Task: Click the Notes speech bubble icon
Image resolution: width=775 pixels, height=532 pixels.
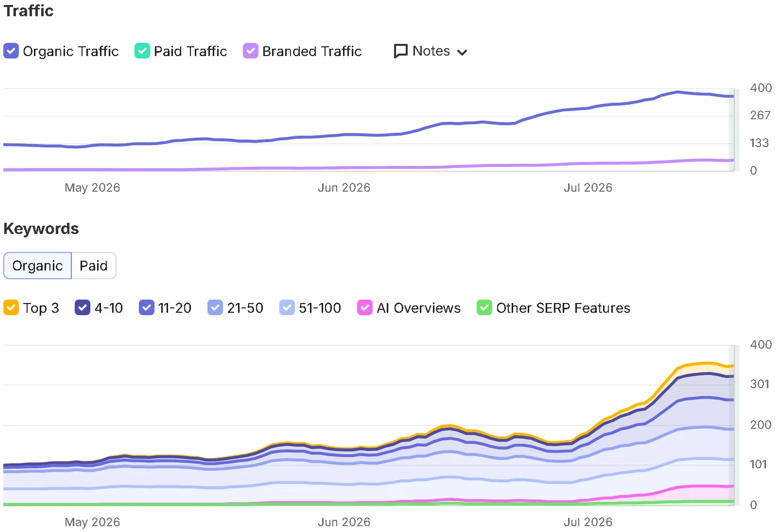Action: (401, 51)
